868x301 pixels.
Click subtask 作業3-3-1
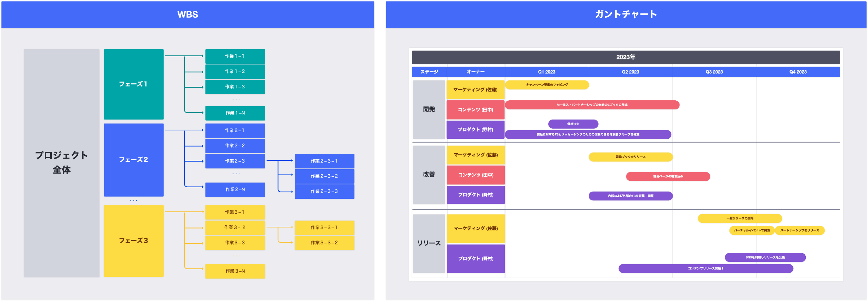(324, 228)
